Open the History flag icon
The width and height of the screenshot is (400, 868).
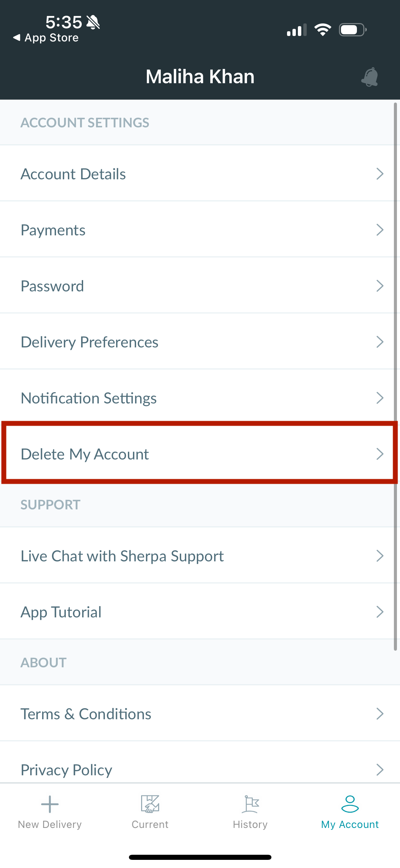250,804
